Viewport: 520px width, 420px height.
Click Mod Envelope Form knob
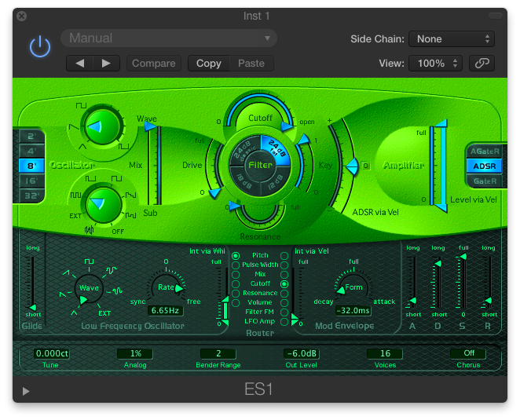tap(353, 287)
